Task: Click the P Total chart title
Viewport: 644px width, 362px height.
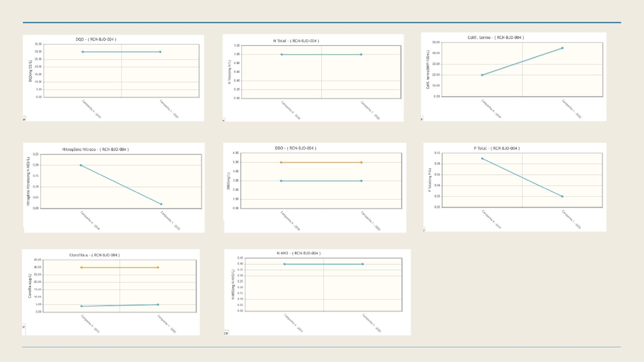Action: pyautogui.click(x=497, y=148)
